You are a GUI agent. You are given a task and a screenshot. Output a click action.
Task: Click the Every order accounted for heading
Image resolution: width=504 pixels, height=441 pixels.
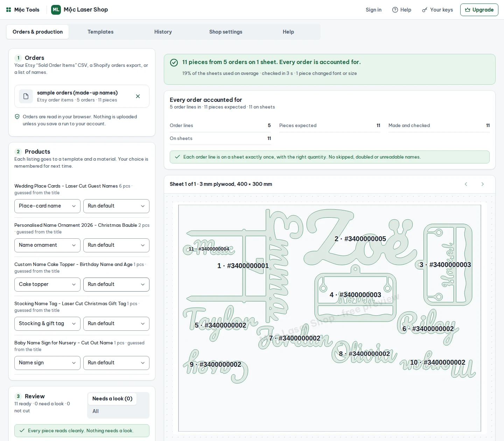(206, 100)
